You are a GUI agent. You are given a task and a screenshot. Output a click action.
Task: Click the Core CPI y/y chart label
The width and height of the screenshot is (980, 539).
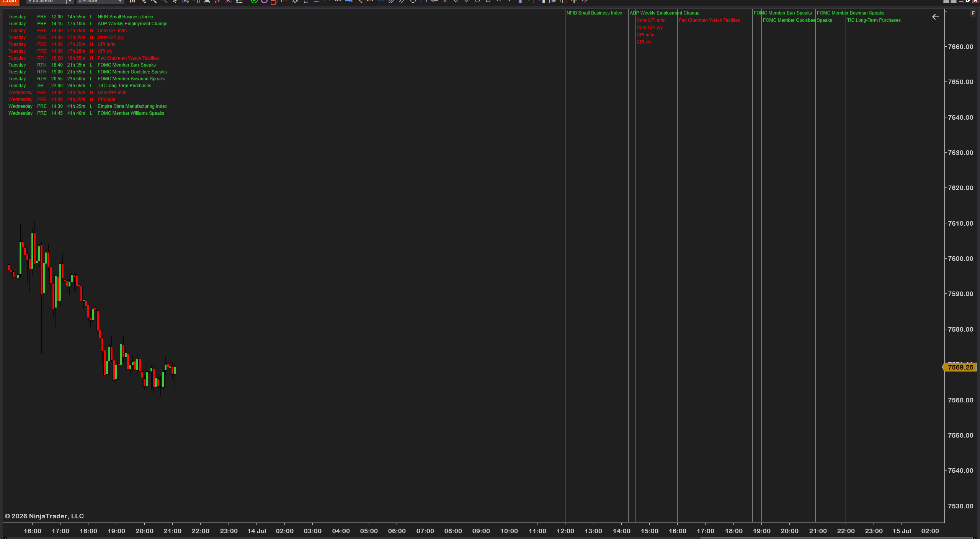(649, 28)
